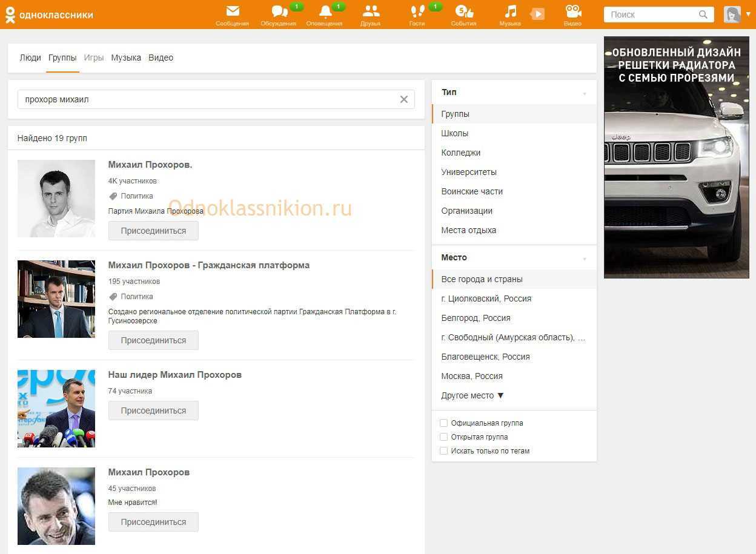Viewport: 756px width, 554px height.
Task: Switch to the Музыка tab
Action: [x=126, y=58]
